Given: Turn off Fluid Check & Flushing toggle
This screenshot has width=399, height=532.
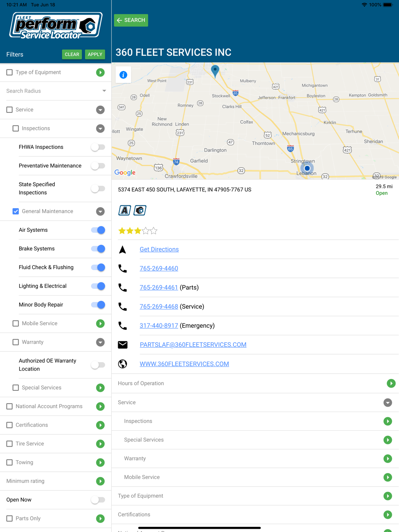Looking at the screenshot, I should point(98,268).
